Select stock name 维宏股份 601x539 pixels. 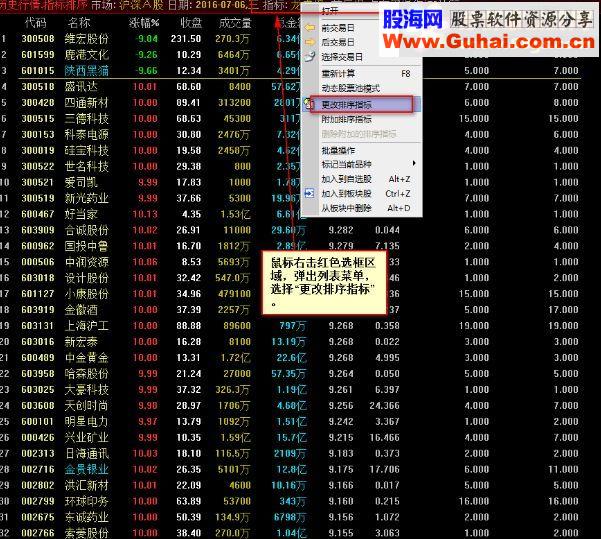(x=87, y=39)
